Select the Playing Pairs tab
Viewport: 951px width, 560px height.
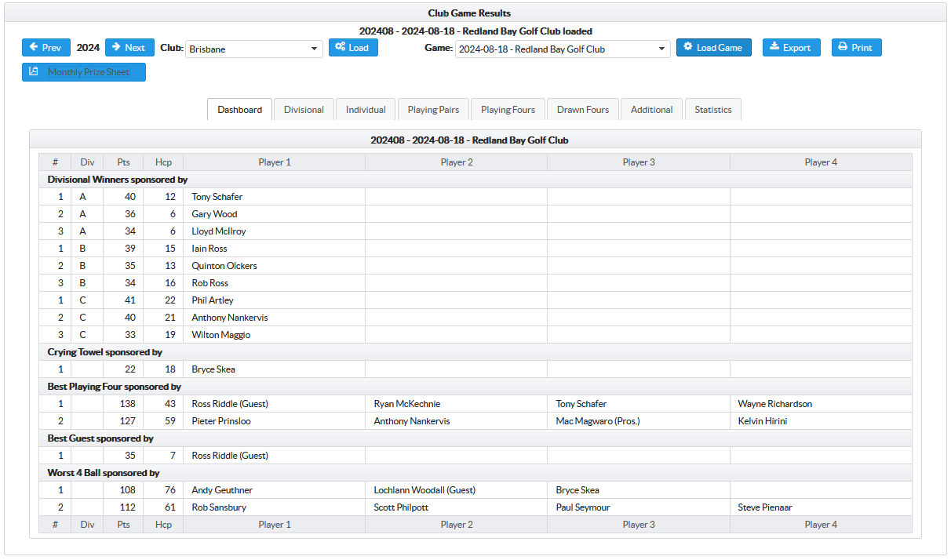[x=433, y=110]
